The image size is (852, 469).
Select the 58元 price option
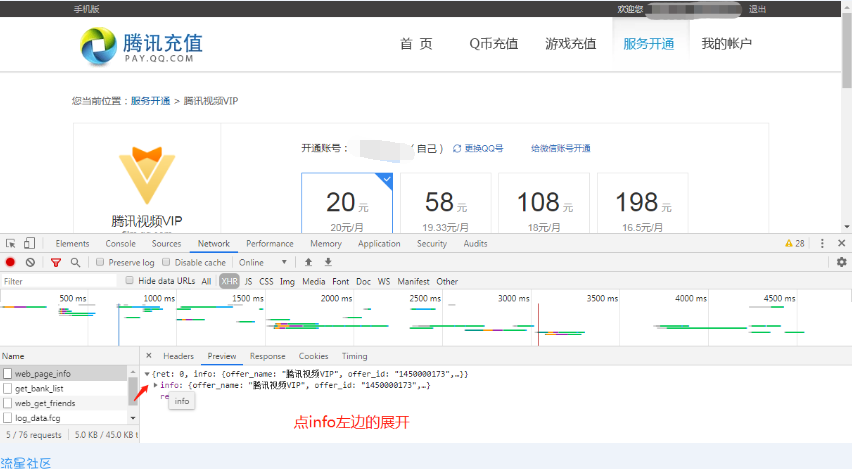(x=446, y=204)
